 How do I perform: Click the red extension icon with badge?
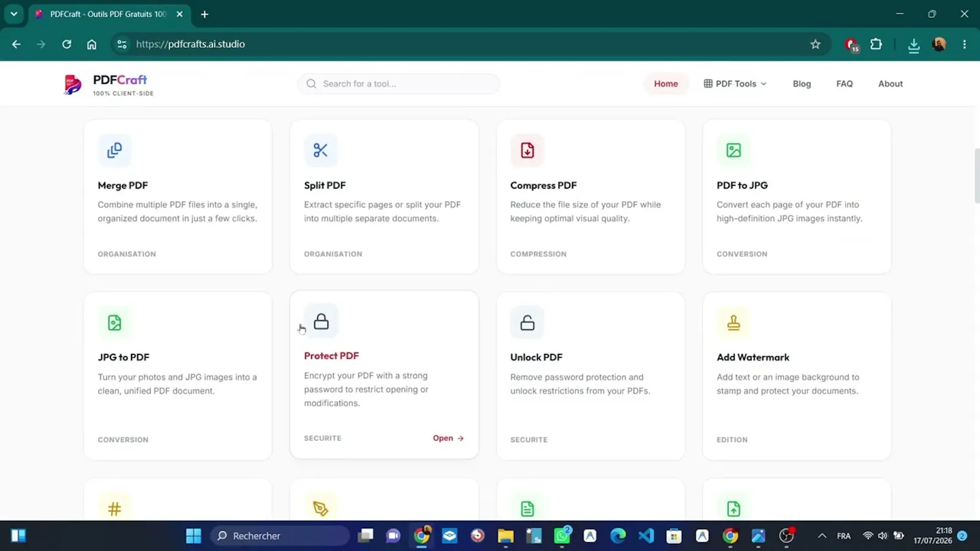click(x=851, y=45)
